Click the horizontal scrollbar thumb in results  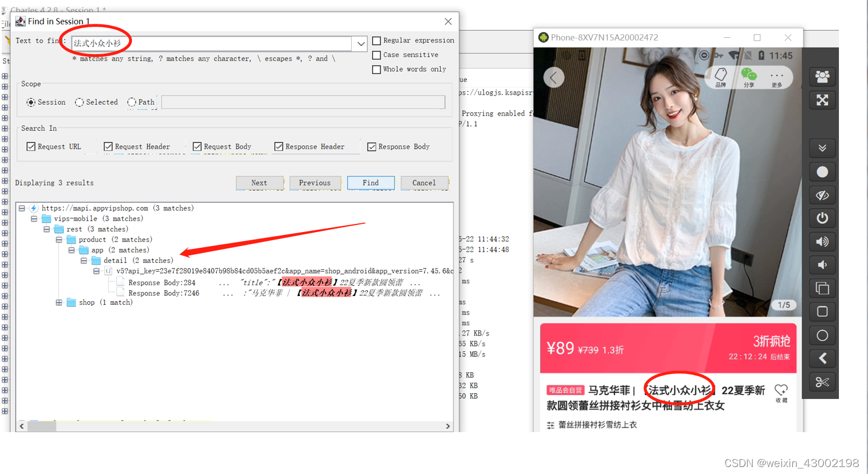(x=42, y=426)
